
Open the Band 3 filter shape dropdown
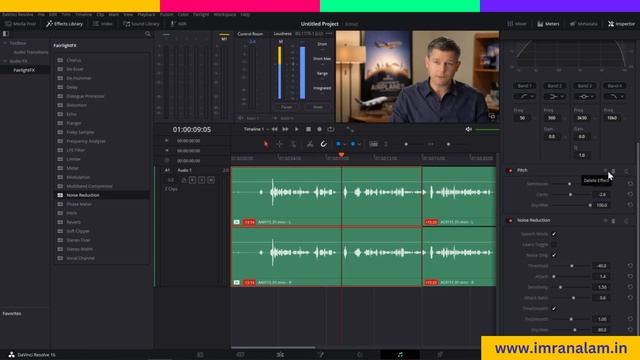584,96
